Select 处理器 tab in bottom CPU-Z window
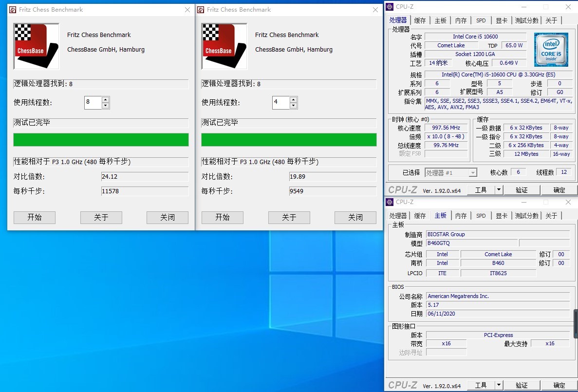 pos(398,216)
